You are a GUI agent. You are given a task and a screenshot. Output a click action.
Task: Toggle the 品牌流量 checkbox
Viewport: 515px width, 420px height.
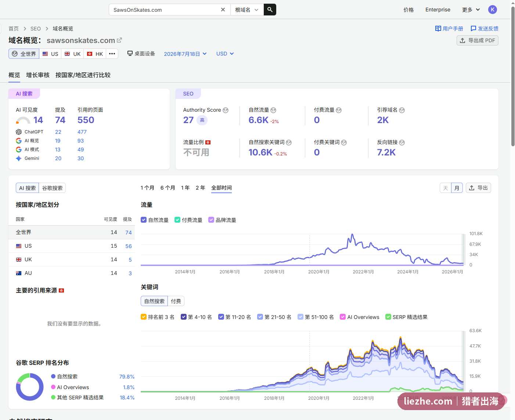tap(211, 220)
